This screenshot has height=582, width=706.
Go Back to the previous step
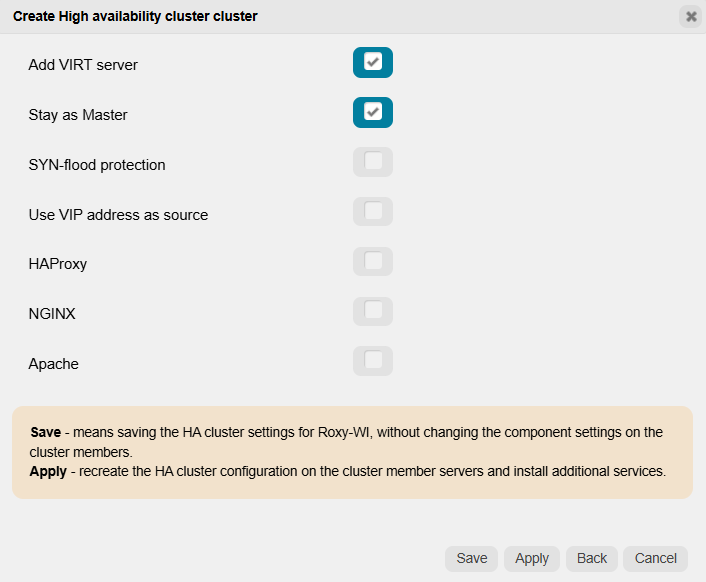click(x=592, y=558)
